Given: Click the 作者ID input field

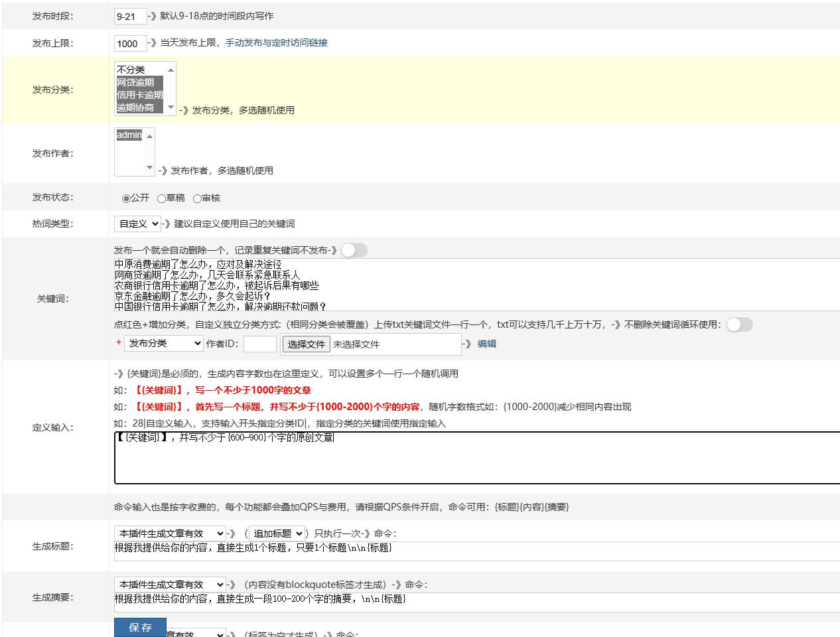Looking at the screenshot, I should [259, 344].
